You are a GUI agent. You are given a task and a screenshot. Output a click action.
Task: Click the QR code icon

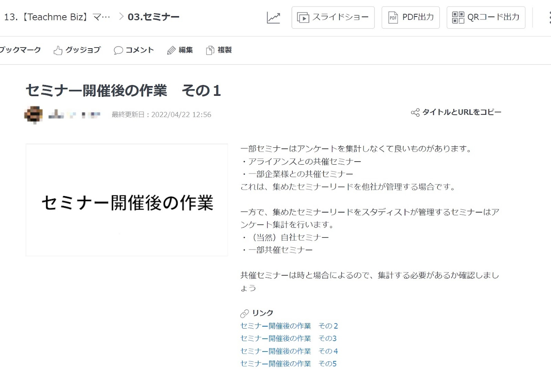click(x=458, y=18)
